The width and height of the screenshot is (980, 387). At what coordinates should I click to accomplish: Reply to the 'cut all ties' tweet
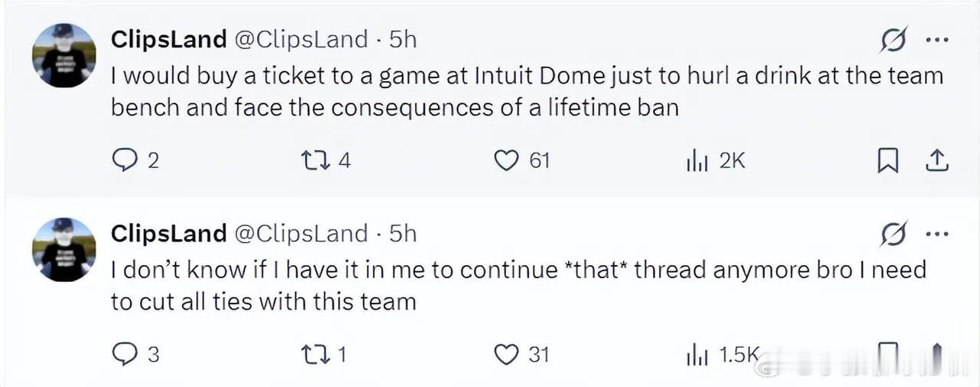pos(123,354)
